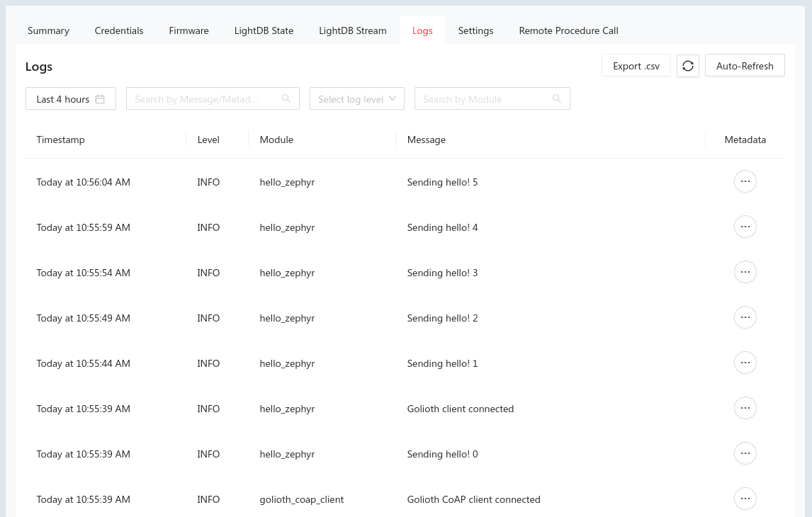
Task: Switch to the LightDB Stream tab
Action: tap(352, 30)
